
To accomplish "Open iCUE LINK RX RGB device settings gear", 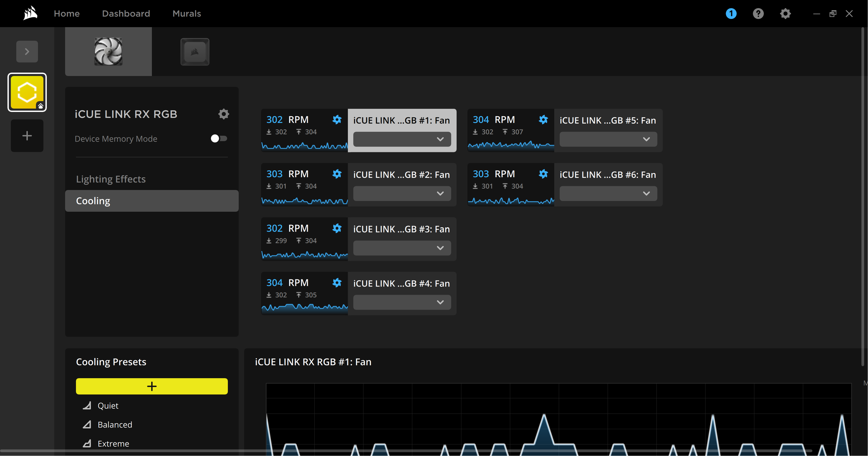I will [x=223, y=114].
